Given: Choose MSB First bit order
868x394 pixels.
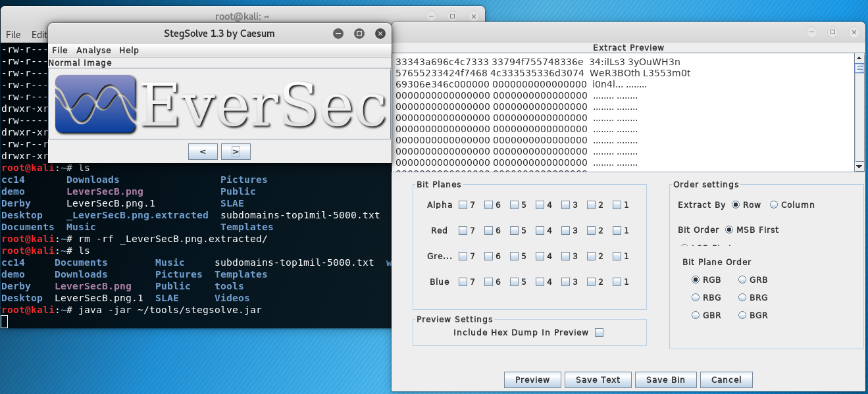Looking at the screenshot, I should coord(729,230).
